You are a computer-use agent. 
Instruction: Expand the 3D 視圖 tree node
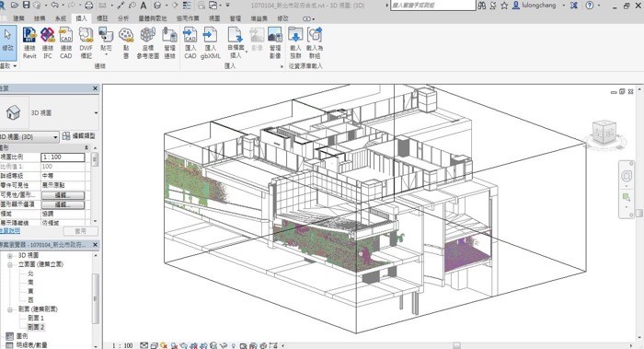[10, 256]
